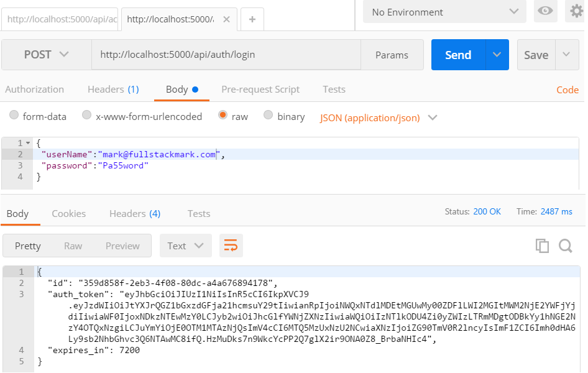Collapse the request JSON at line 1
The image size is (588, 373).
[28, 143]
